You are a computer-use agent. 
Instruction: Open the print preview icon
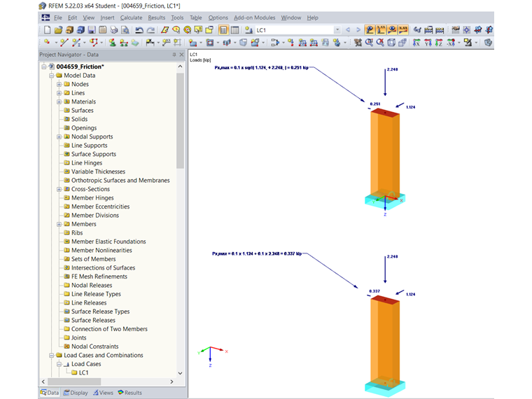pyautogui.click(x=125, y=30)
